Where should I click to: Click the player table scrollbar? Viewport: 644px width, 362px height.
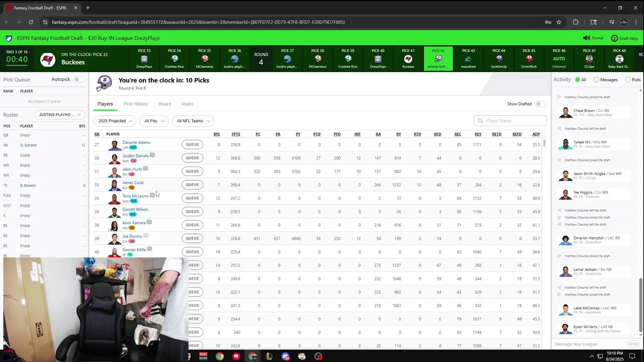click(x=544, y=143)
